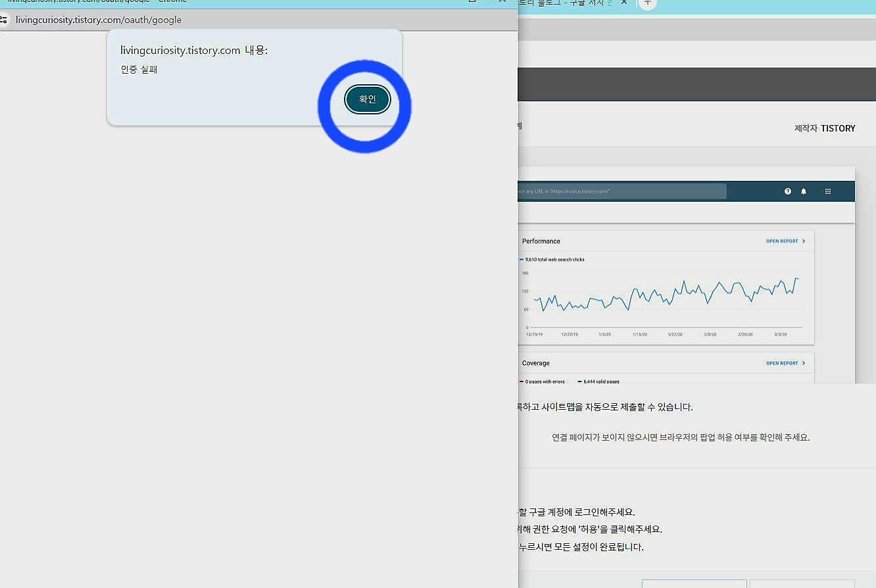Screen dimensions: 876x588
Task: Click the 제작자 TISTORY label
Action: pyautogui.click(x=825, y=128)
